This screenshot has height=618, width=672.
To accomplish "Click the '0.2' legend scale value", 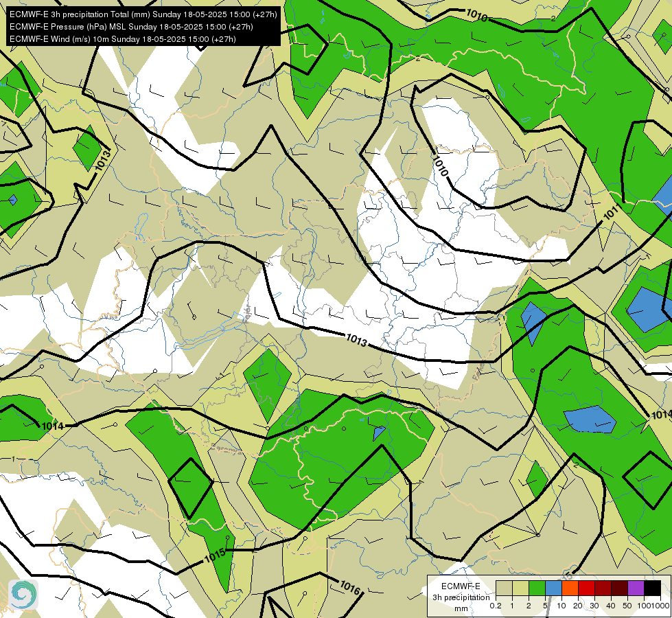I will tap(496, 606).
